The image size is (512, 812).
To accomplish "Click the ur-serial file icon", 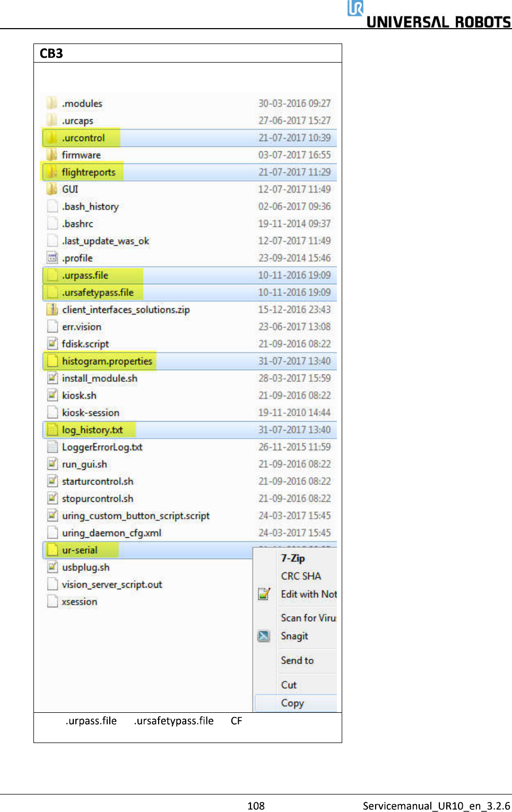I will [52, 550].
